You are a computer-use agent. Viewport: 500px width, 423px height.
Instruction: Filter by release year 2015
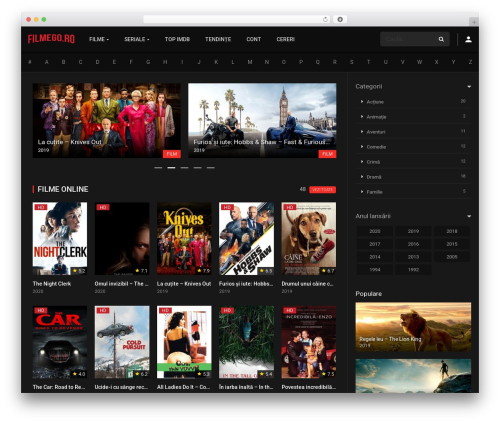tap(452, 244)
